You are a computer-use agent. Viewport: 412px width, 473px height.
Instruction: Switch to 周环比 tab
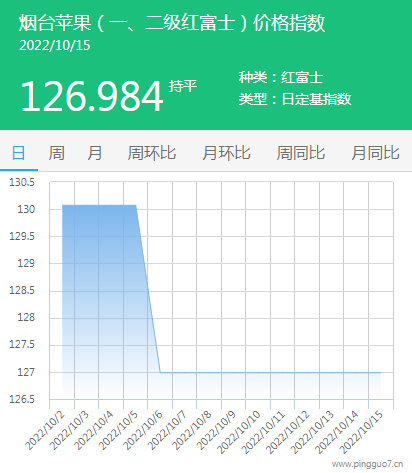tap(152, 153)
